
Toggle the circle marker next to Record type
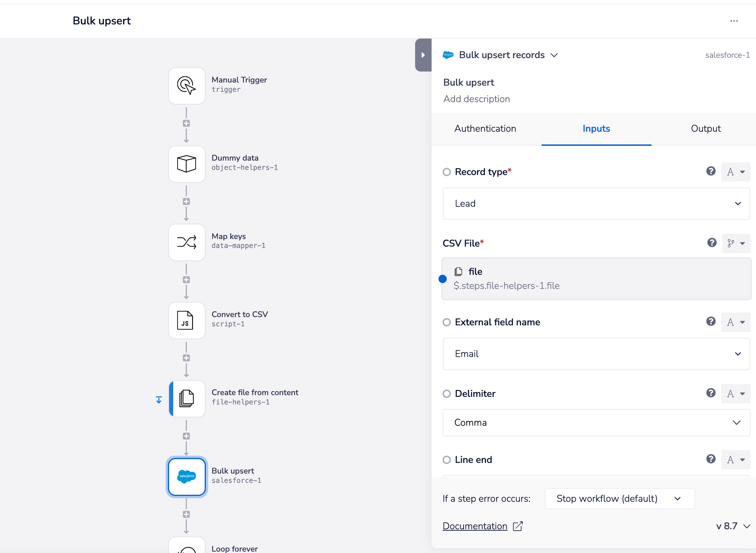pos(447,172)
